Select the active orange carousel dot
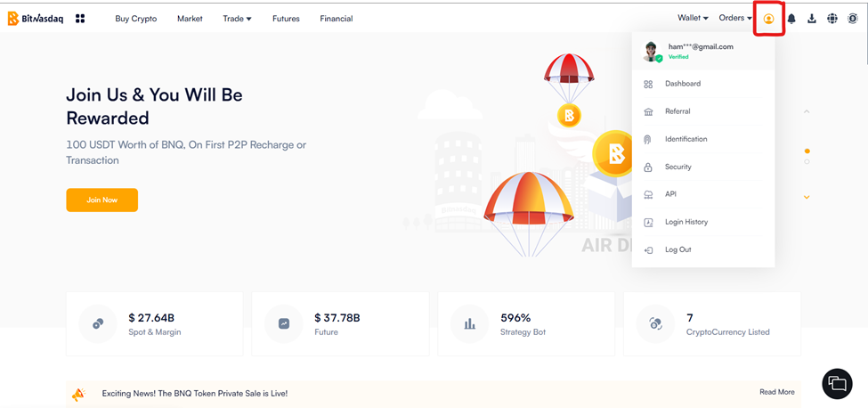 click(x=807, y=151)
